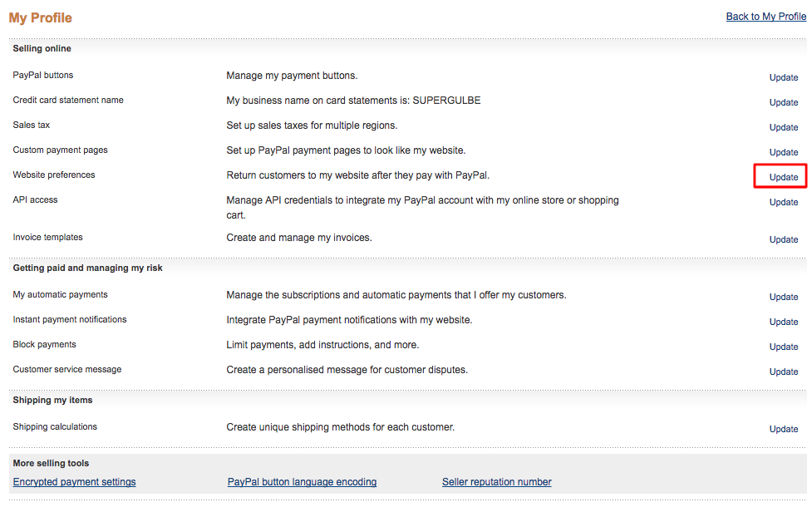Open PayPal button language encoding
The image size is (812, 507).
tap(302, 481)
